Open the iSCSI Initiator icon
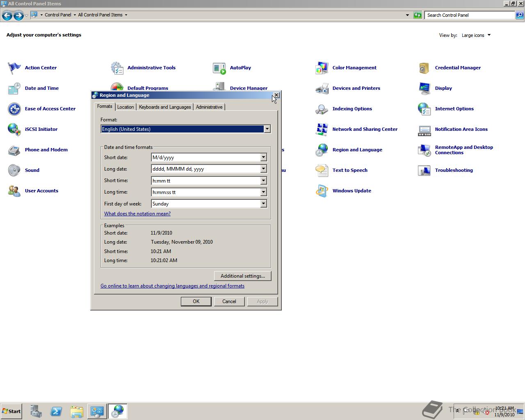 pos(14,129)
